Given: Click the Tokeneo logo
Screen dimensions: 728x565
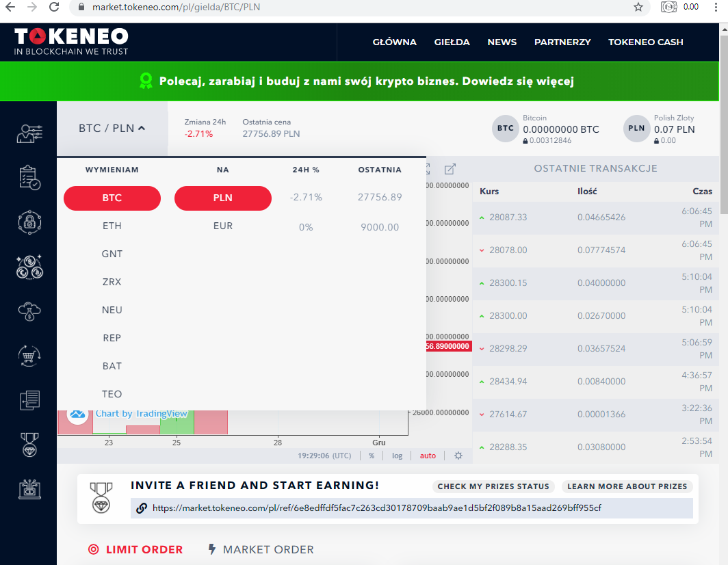Looking at the screenshot, I should tap(71, 41).
